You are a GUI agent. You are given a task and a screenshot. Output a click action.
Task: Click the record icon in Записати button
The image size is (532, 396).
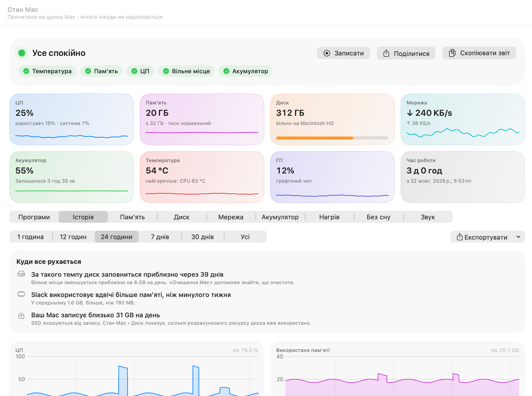(327, 53)
